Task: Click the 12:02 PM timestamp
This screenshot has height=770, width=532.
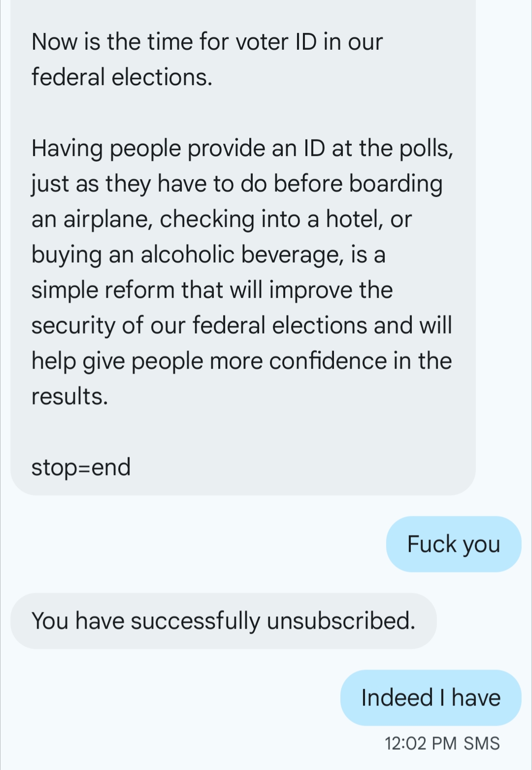Action: click(x=420, y=743)
